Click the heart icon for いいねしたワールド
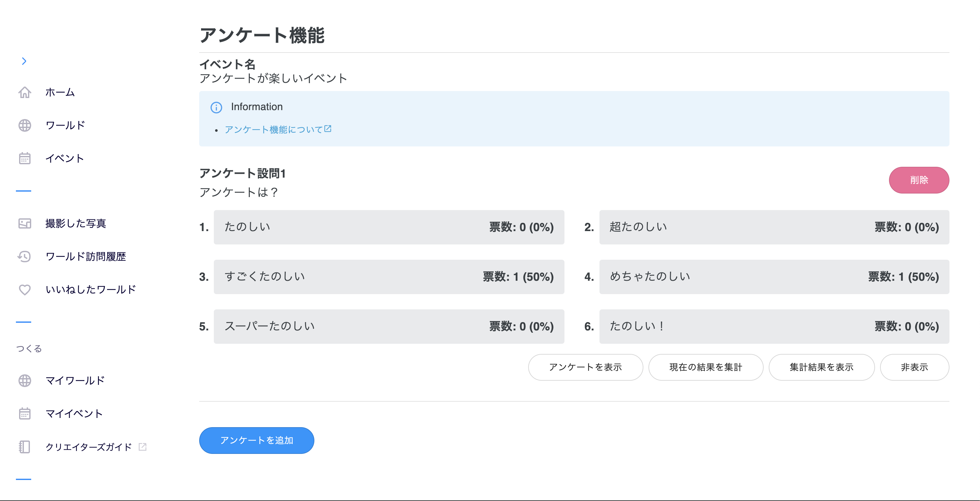 (25, 290)
